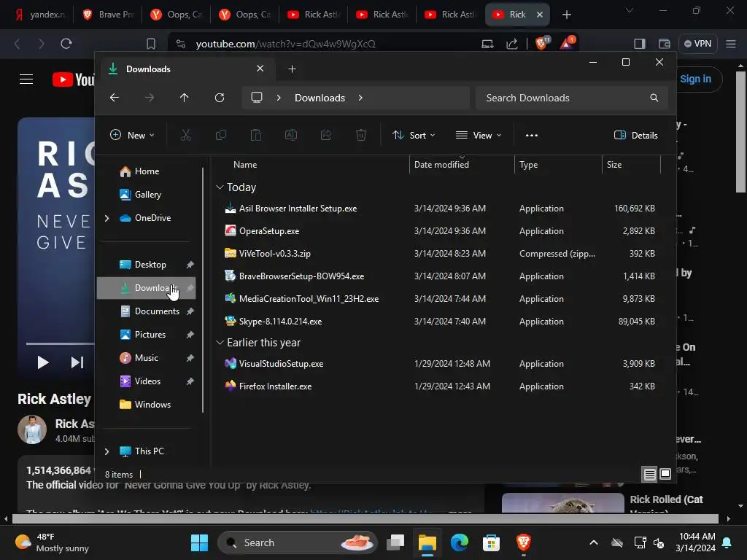Expand OneDrive in navigation pane
The height and width of the screenshot is (560, 747).
pyautogui.click(x=107, y=217)
